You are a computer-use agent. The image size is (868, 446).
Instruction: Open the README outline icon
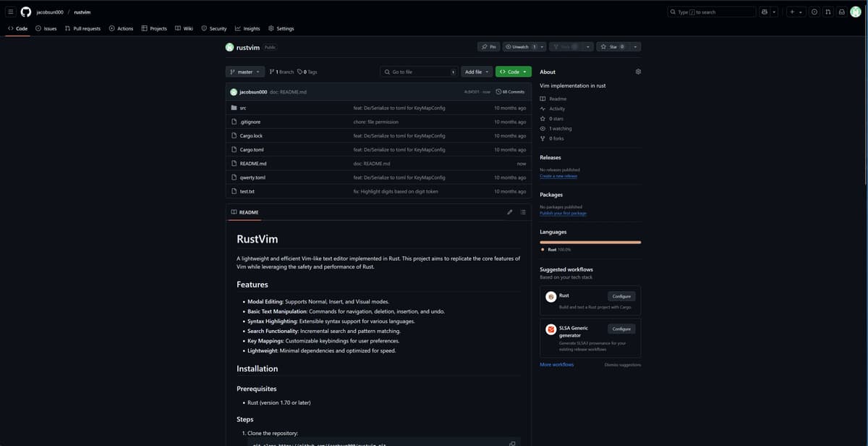[522, 211]
